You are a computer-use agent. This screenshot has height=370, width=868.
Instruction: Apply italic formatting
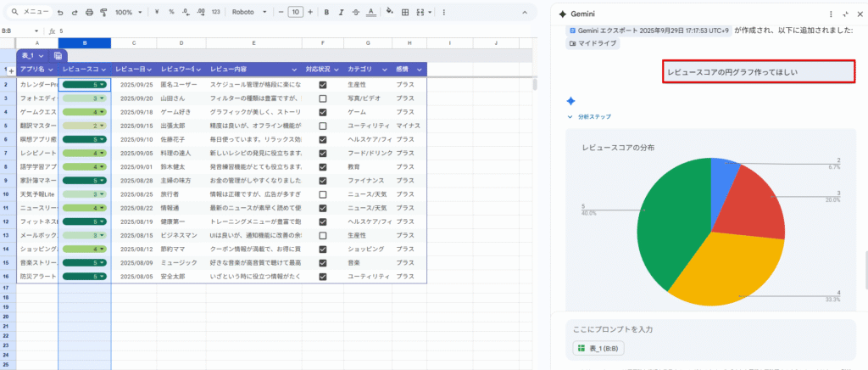(x=342, y=13)
